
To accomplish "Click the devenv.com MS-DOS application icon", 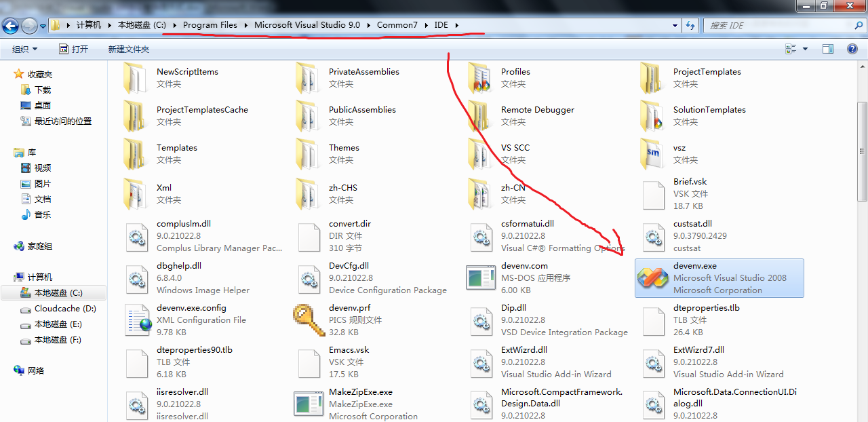I will coord(481,278).
